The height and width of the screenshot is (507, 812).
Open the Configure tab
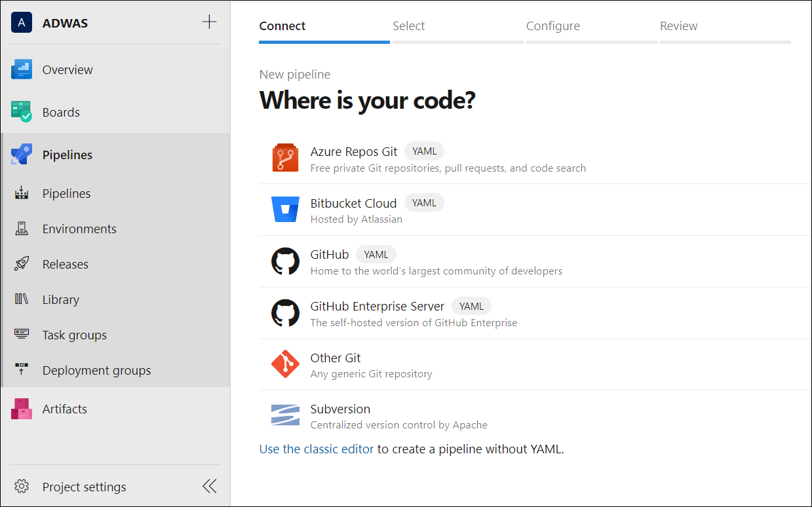click(x=553, y=26)
